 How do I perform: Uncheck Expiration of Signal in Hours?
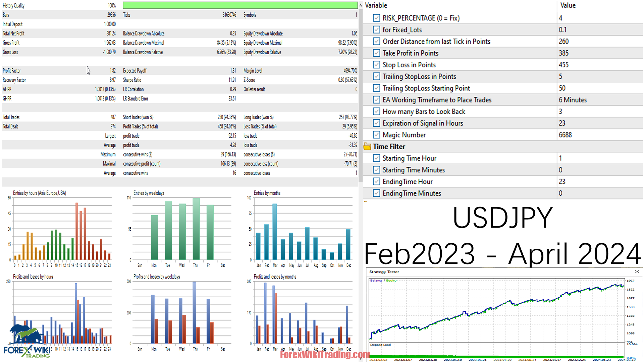coord(376,123)
